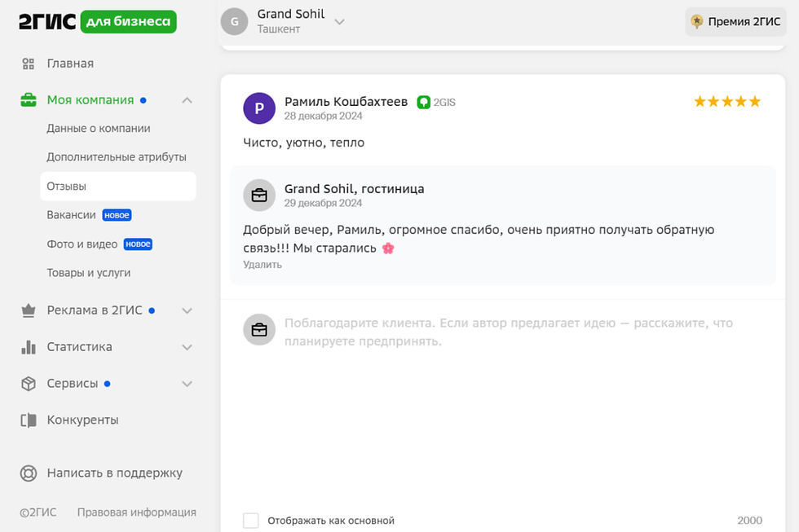This screenshot has width=799, height=532.
Task: Expand the Реклама в 2ГИС chevron
Action: [x=187, y=310]
